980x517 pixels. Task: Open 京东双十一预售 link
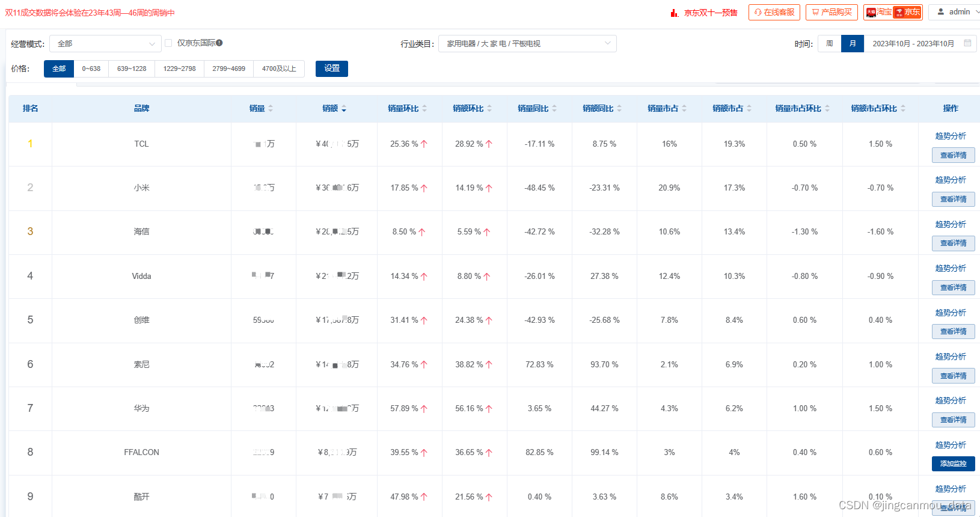pyautogui.click(x=711, y=13)
